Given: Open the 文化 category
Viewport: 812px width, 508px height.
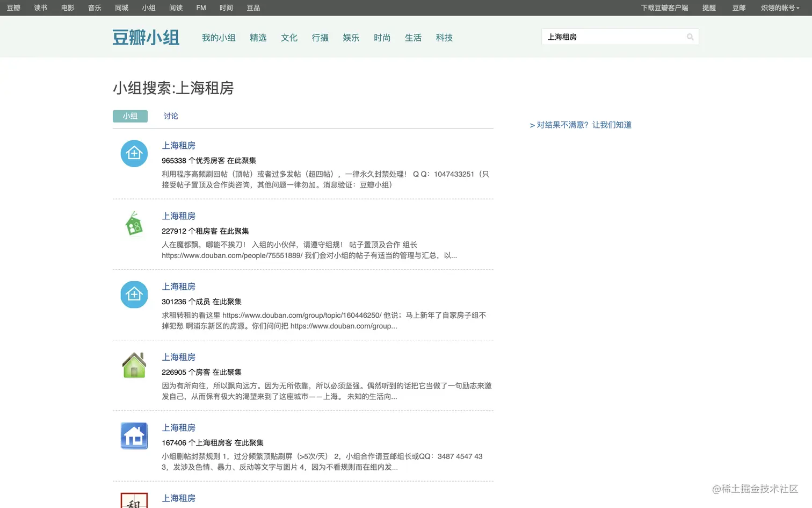Looking at the screenshot, I should click(289, 38).
